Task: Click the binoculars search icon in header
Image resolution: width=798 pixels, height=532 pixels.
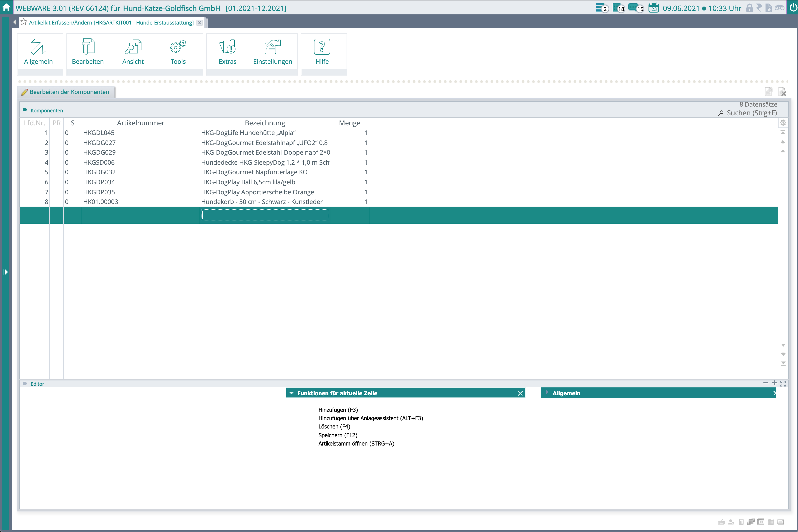Action: coord(779,8)
